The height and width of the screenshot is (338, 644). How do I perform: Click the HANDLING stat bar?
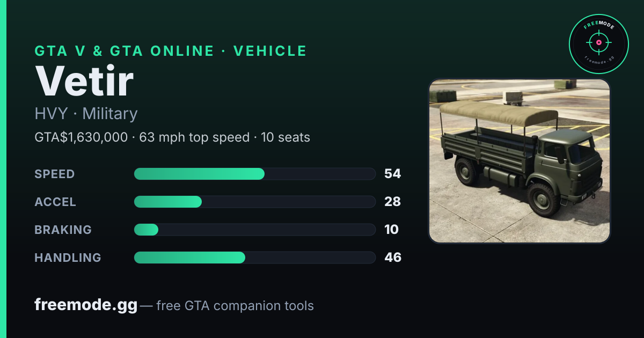[x=254, y=258]
